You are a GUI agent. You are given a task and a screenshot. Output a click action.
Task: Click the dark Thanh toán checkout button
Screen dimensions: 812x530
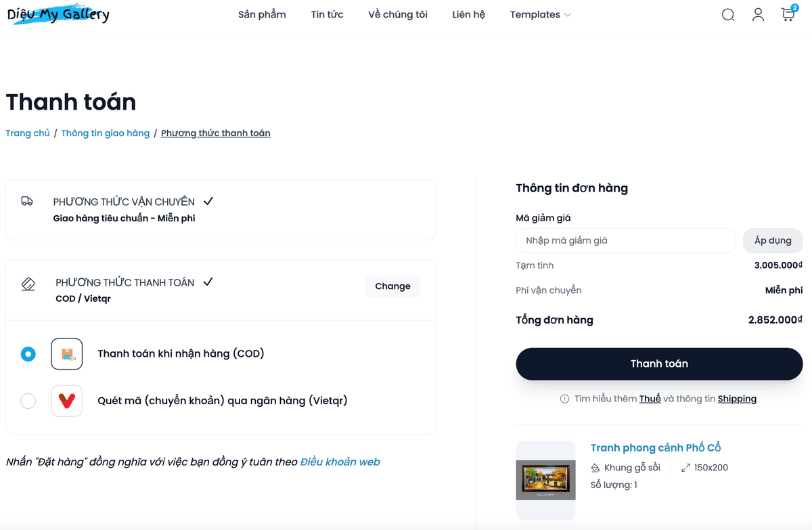tap(659, 364)
